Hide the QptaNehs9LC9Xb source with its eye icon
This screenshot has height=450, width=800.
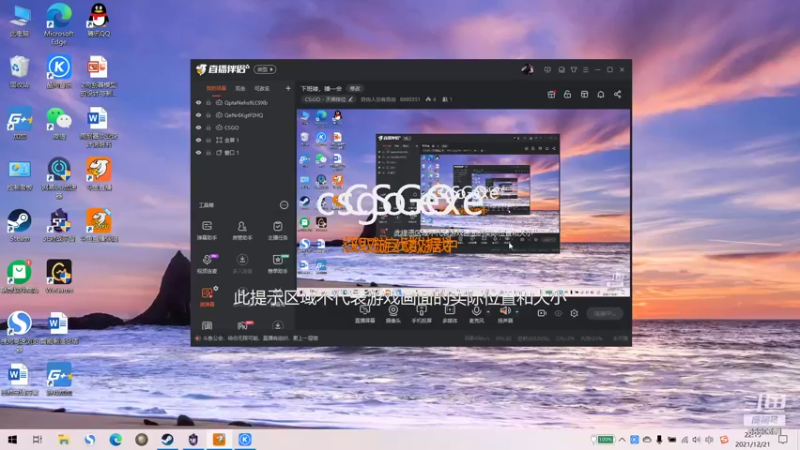(x=198, y=103)
